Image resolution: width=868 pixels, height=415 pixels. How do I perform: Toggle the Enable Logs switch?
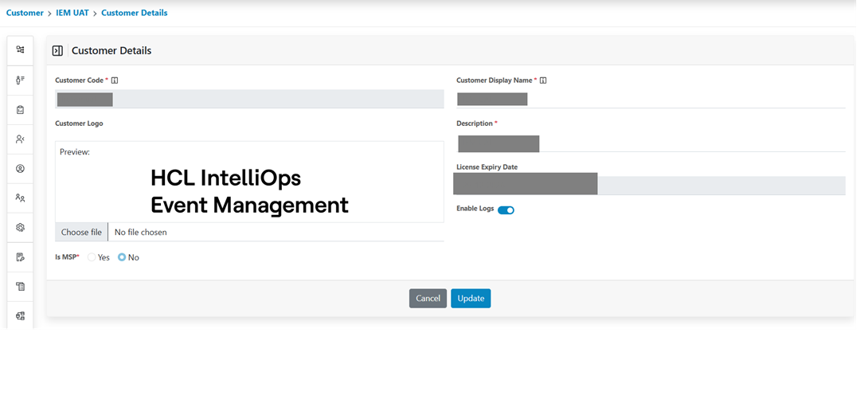pyautogui.click(x=506, y=210)
